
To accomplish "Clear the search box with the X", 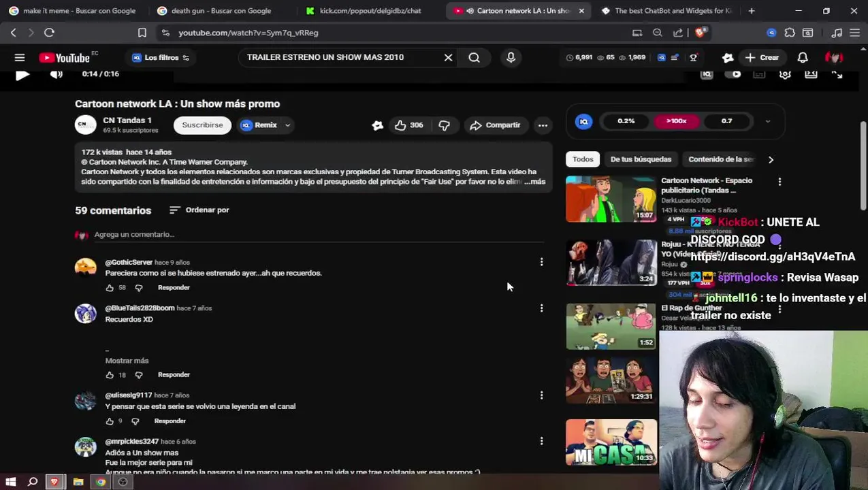I will (x=448, y=58).
